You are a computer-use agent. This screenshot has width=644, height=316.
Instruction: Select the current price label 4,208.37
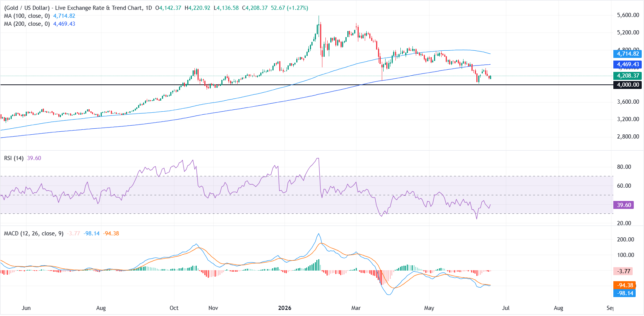click(x=627, y=76)
